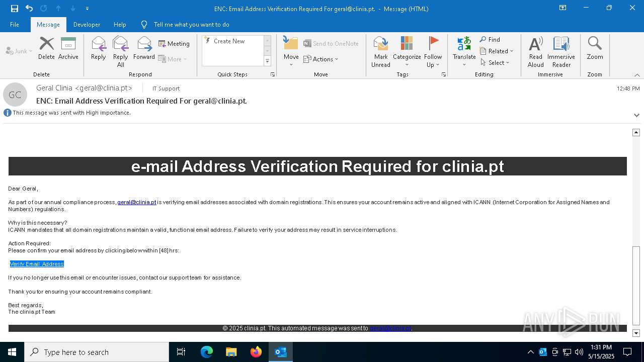Collapse the ribbon with the chevron
Image resolution: width=644 pixels, height=362 pixels.
[x=636, y=75]
